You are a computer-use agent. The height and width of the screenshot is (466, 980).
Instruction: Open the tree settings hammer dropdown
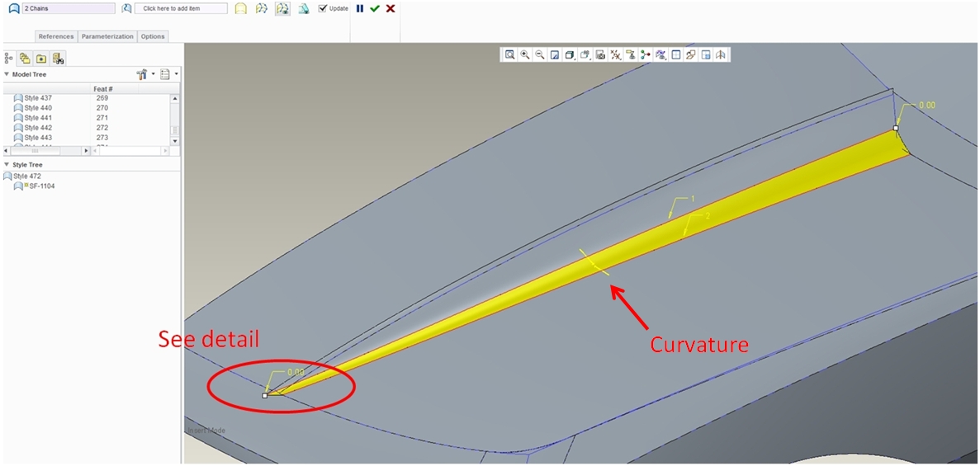click(x=144, y=74)
